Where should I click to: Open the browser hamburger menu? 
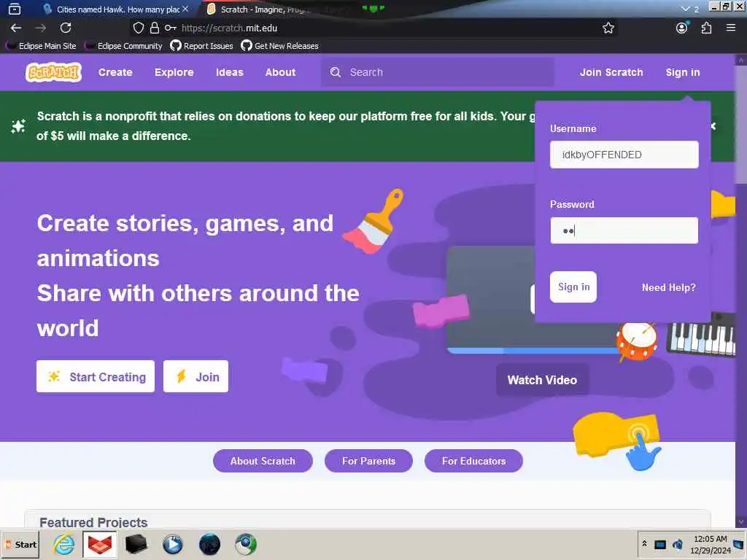pyautogui.click(x=731, y=28)
